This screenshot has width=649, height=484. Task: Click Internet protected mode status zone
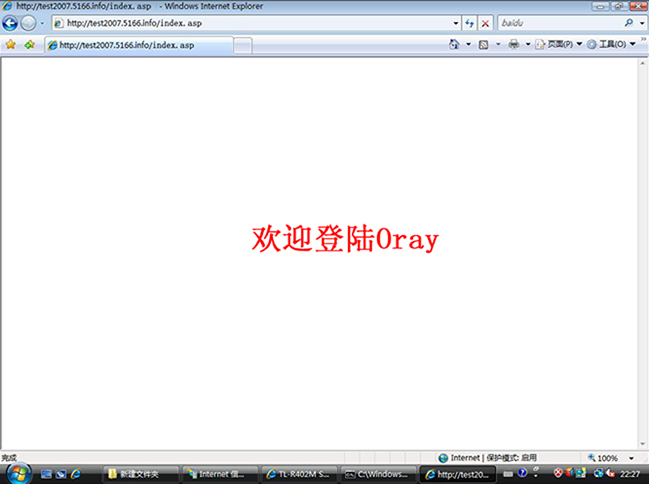pos(488,458)
